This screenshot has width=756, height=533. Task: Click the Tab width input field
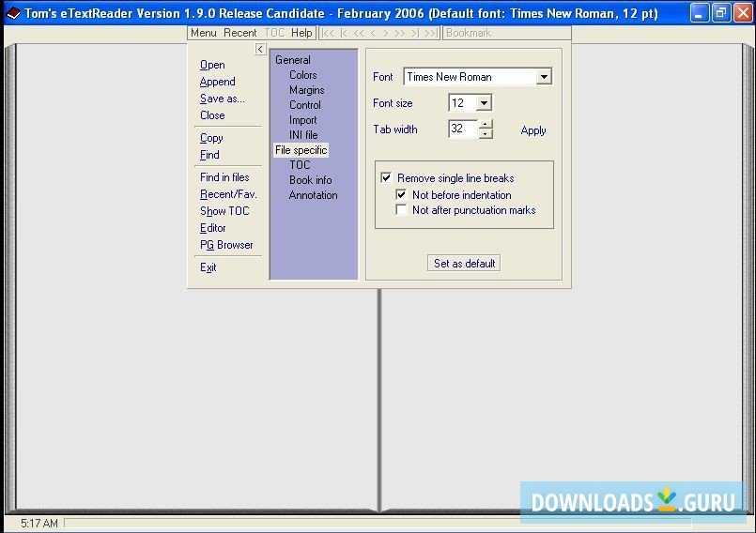(x=463, y=129)
